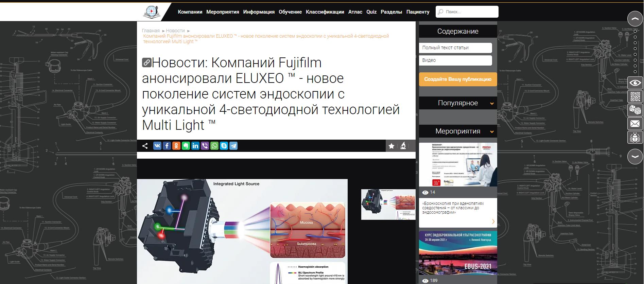
Task: Open the Классификации menu
Action: pos(325,12)
